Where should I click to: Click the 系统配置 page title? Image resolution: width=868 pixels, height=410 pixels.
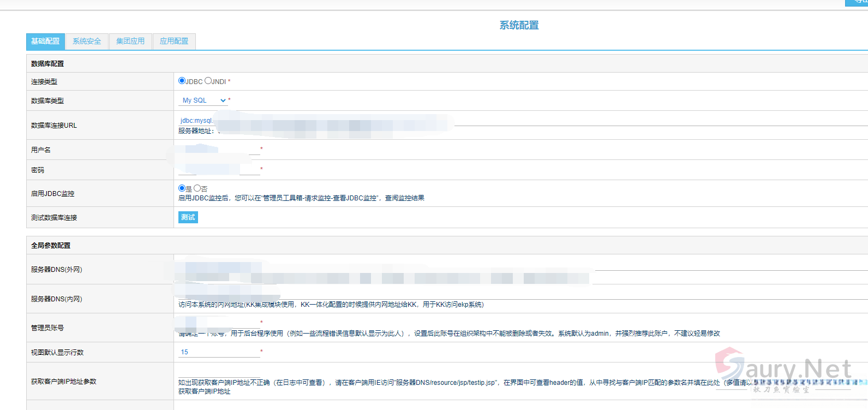coord(519,25)
